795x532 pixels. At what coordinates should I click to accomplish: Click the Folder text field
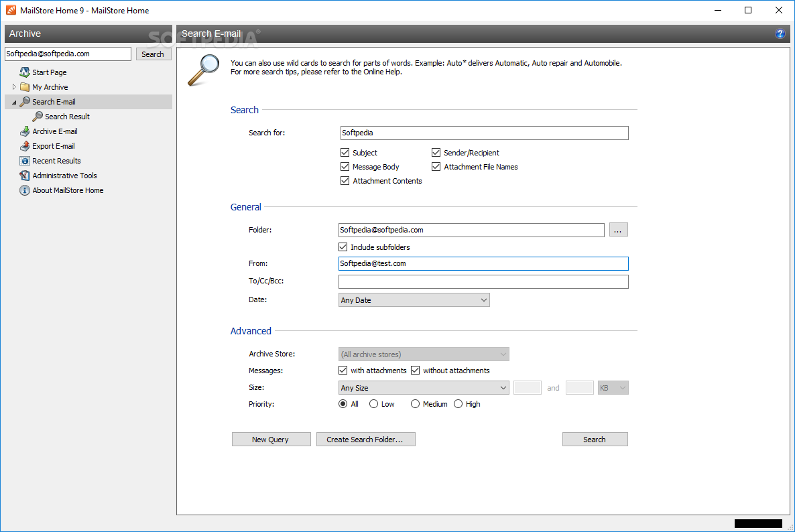tap(471, 230)
